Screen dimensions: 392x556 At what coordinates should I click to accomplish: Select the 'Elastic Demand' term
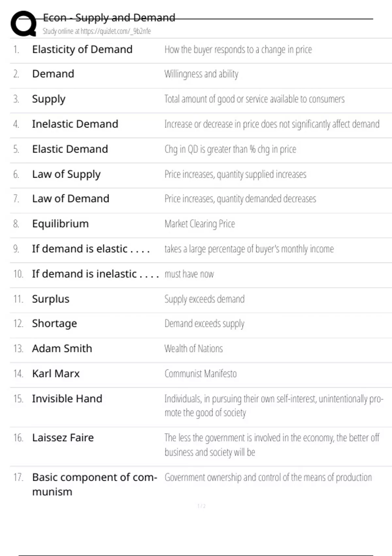click(70, 149)
